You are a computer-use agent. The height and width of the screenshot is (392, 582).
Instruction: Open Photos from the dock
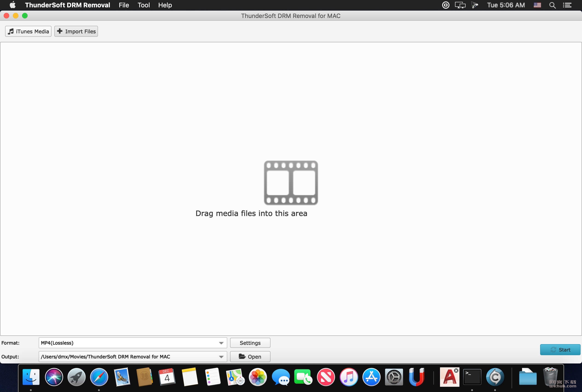258,377
